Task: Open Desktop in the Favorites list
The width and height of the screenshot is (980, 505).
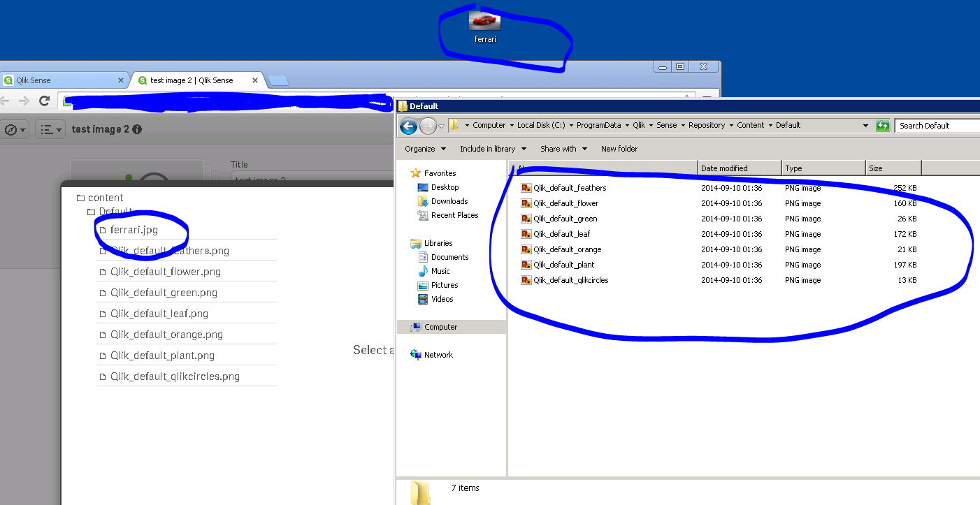Action: click(445, 187)
